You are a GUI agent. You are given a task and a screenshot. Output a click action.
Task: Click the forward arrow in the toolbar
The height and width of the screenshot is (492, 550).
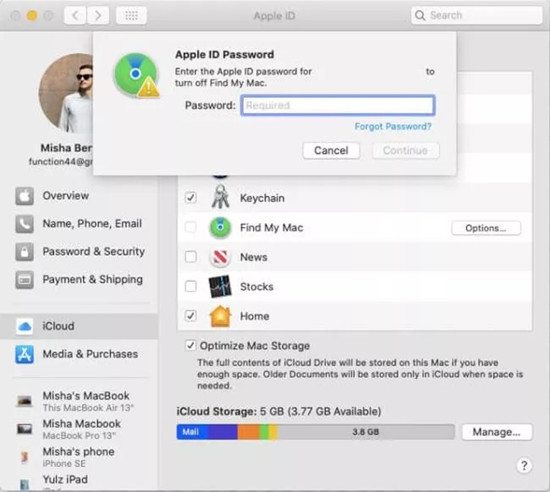click(x=98, y=15)
